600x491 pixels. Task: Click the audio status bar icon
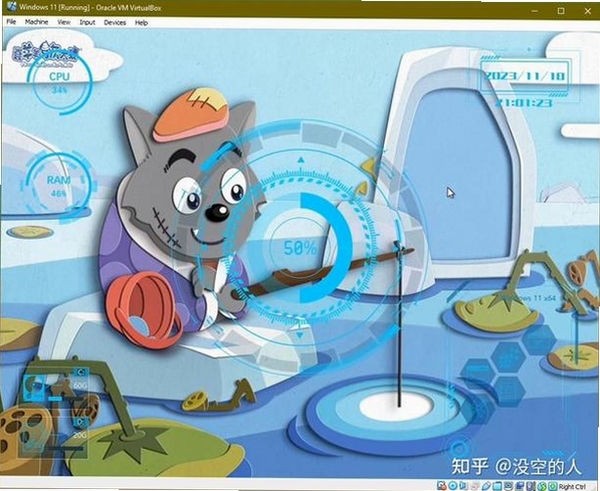pos(463,486)
